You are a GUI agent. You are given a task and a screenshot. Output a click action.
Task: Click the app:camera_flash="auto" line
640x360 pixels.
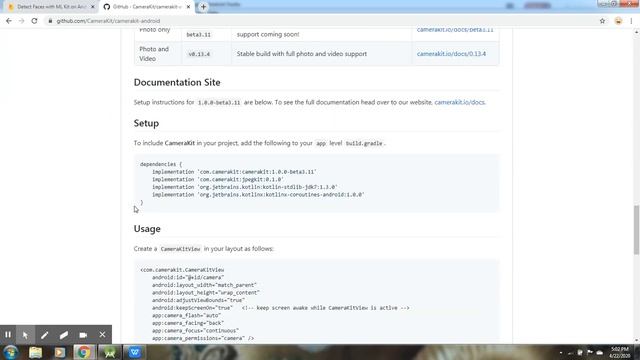pos(187,316)
